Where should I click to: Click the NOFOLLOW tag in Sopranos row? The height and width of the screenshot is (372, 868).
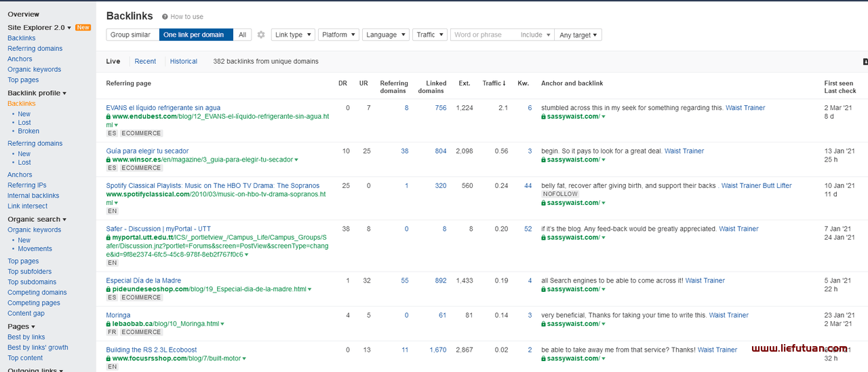(x=560, y=193)
